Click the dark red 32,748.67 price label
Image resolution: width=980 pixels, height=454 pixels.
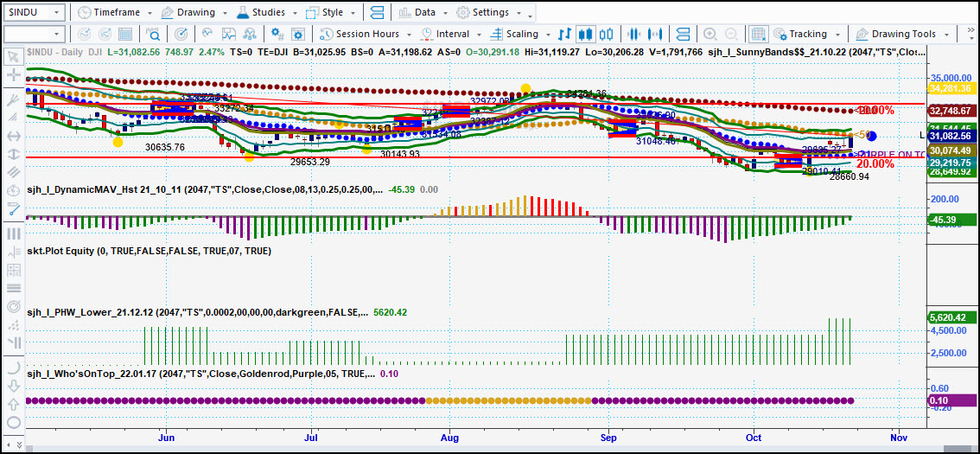point(950,110)
